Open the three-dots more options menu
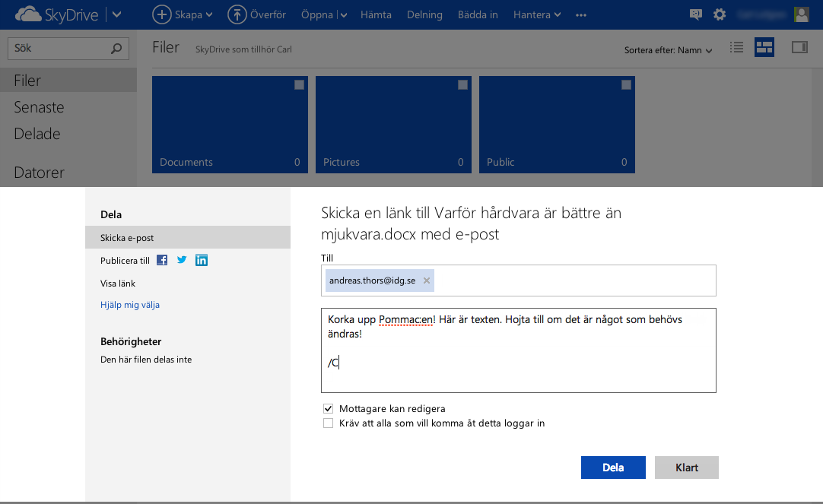Screen dimensions: 823x504 [x=580, y=15]
